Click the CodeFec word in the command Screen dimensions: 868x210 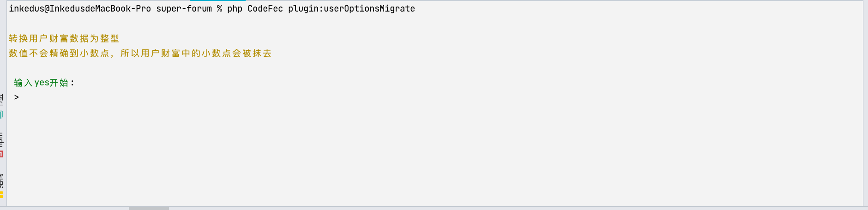(x=265, y=9)
